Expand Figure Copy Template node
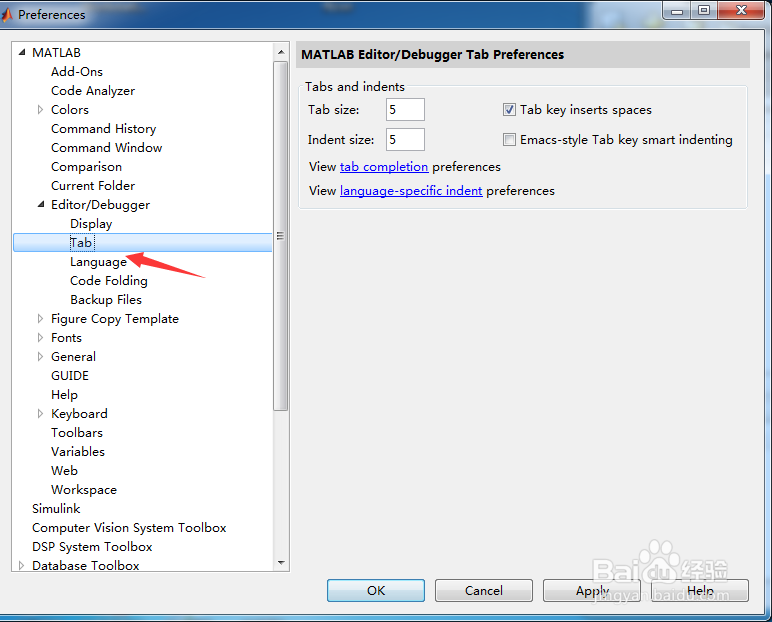This screenshot has width=772, height=622. (40, 319)
